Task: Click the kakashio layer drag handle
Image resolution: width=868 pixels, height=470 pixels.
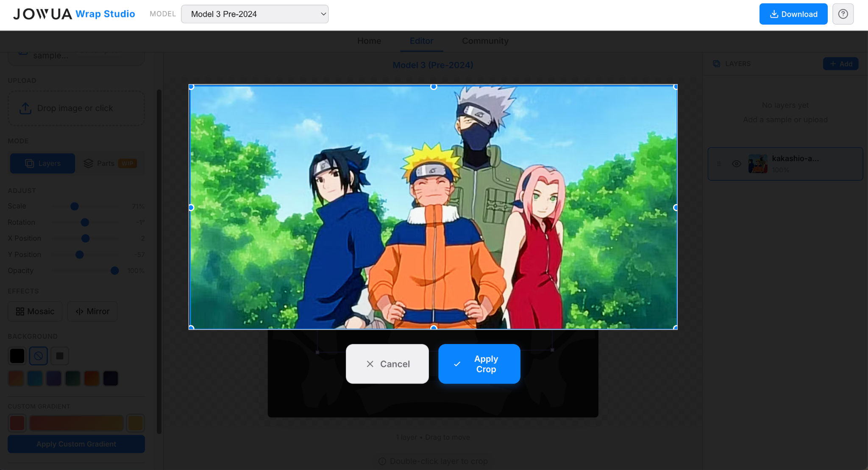Action: (719, 164)
